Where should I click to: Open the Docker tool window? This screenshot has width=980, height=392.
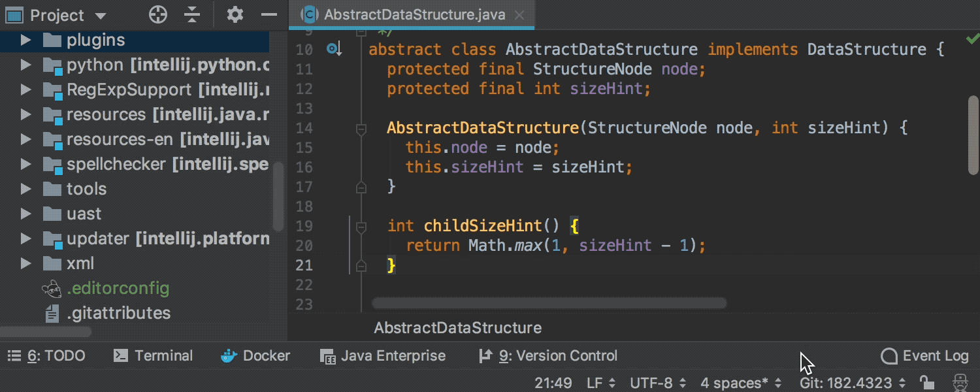click(255, 356)
